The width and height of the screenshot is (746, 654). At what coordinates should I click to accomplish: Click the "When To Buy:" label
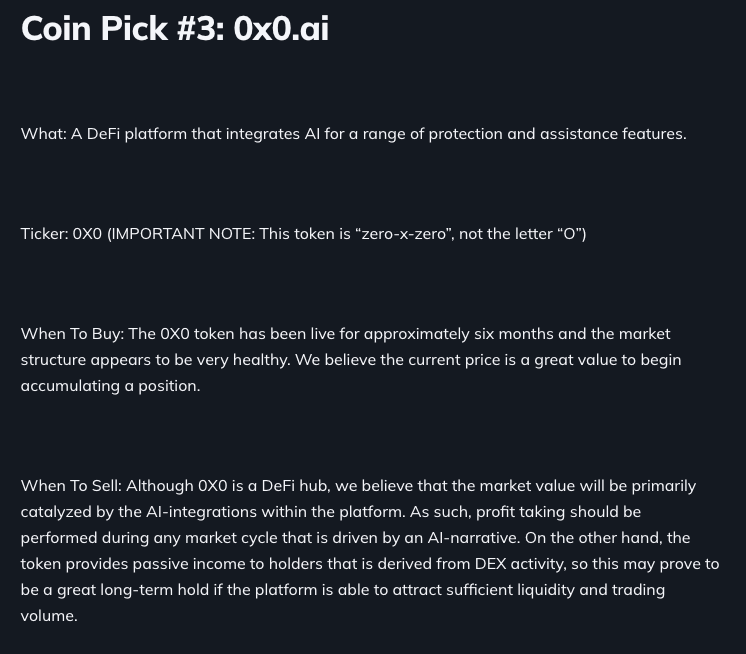coord(72,334)
